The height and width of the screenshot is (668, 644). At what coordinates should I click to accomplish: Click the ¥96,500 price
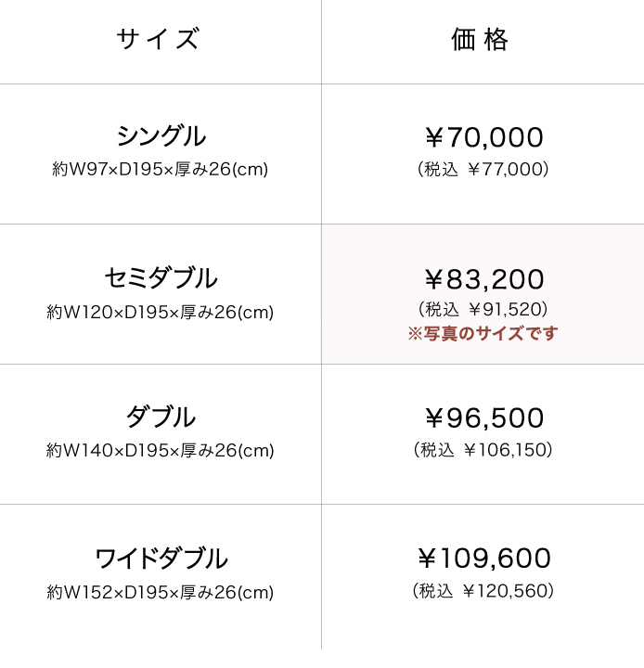pyautogui.click(x=483, y=418)
